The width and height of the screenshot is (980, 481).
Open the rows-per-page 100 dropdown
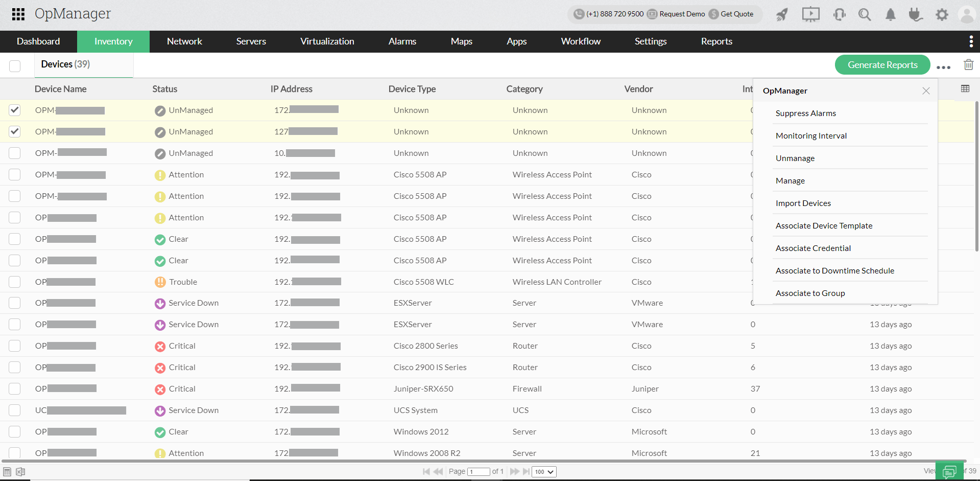point(544,472)
